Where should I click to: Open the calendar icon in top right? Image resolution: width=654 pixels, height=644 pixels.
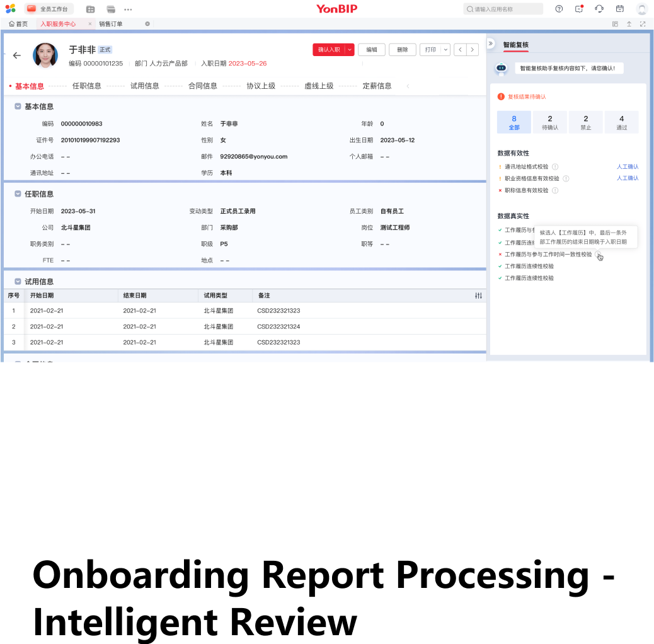coord(620,9)
